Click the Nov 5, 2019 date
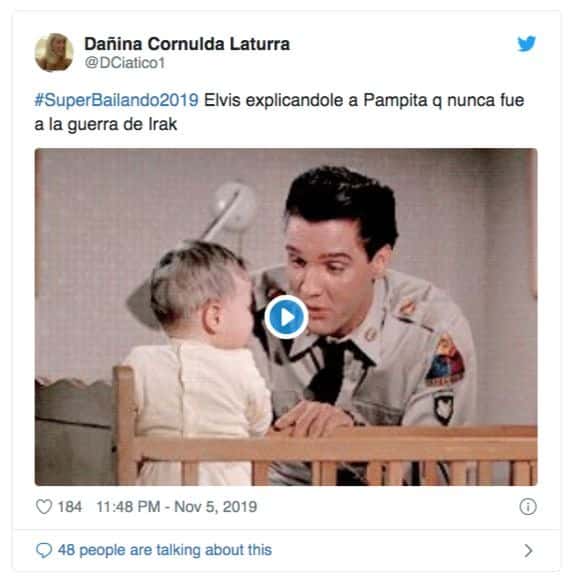572x580 pixels. pyautogui.click(x=215, y=506)
